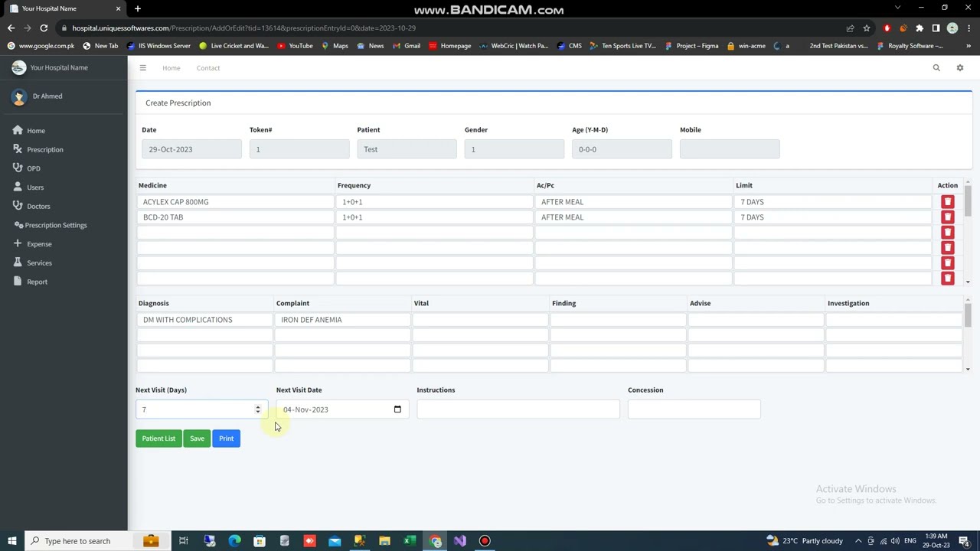The image size is (980, 551).
Task: Open Users in the sidebar
Action: point(35,187)
